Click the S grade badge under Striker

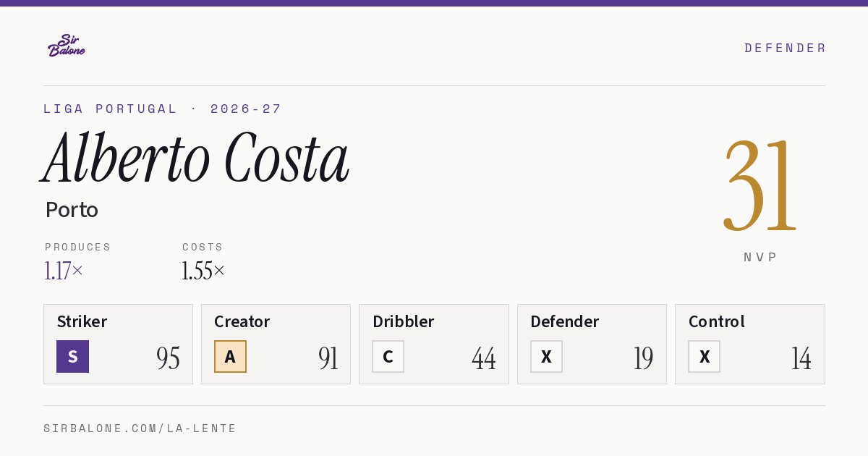[72, 356]
